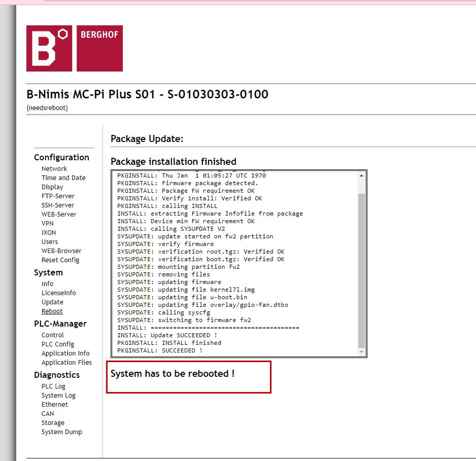Click 'SYSUPDATE: switching to firmware fw2' line
476x461 pixels.
point(184,320)
